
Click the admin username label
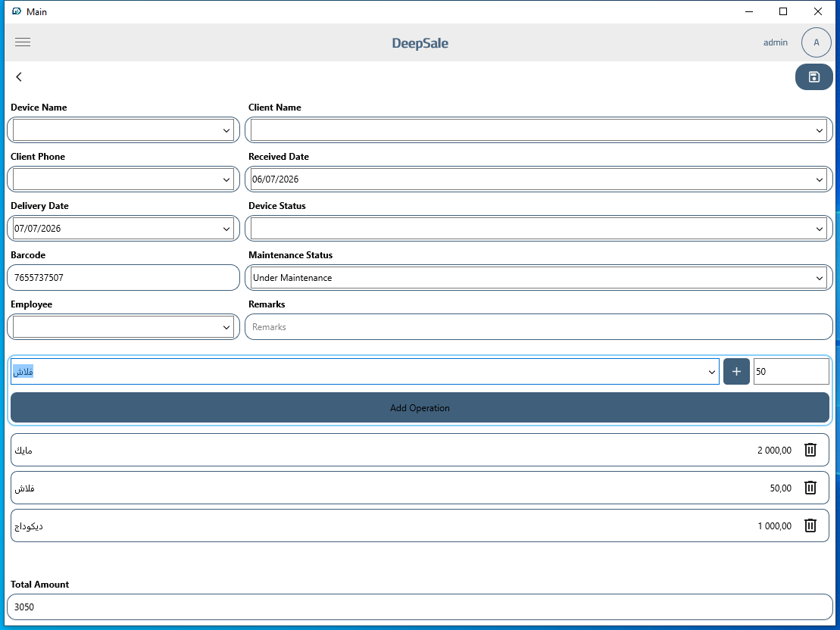point(775,42)
